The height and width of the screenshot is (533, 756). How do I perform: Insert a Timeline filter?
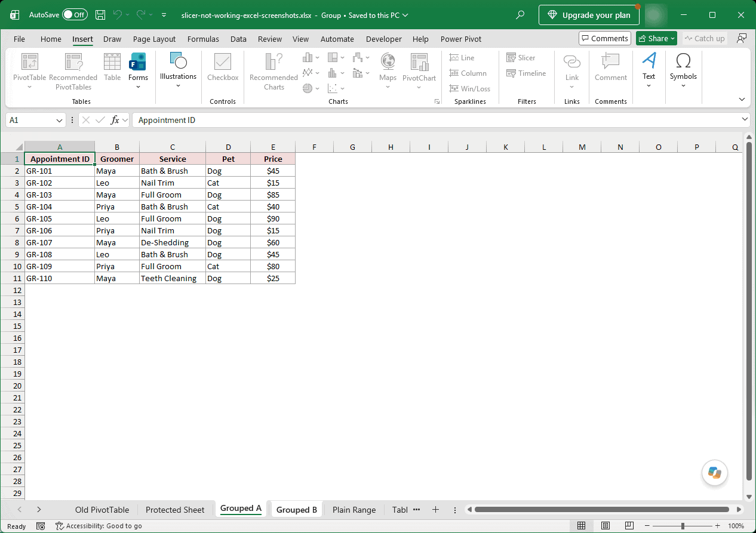pos(526,73)
